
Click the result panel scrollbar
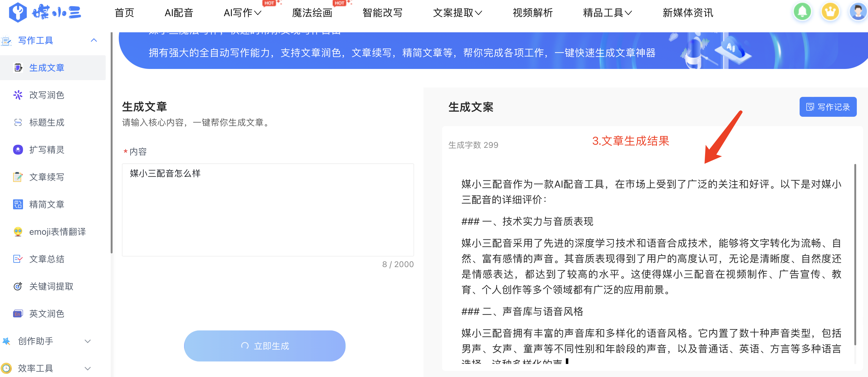pyautogui.click(x=855, y=255)
